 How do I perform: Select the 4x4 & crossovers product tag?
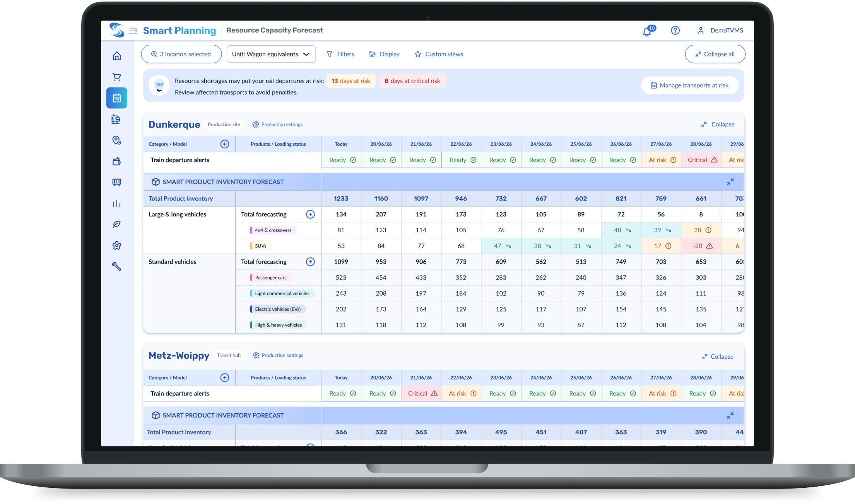[273, 230]
